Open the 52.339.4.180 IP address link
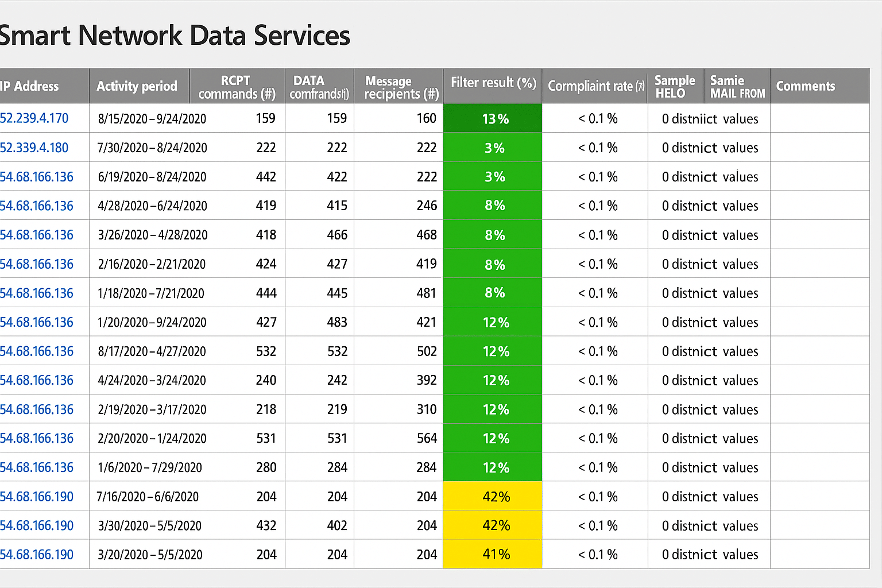Image resolution: width=882 pixels, height=588 pixels. [34, 148]
